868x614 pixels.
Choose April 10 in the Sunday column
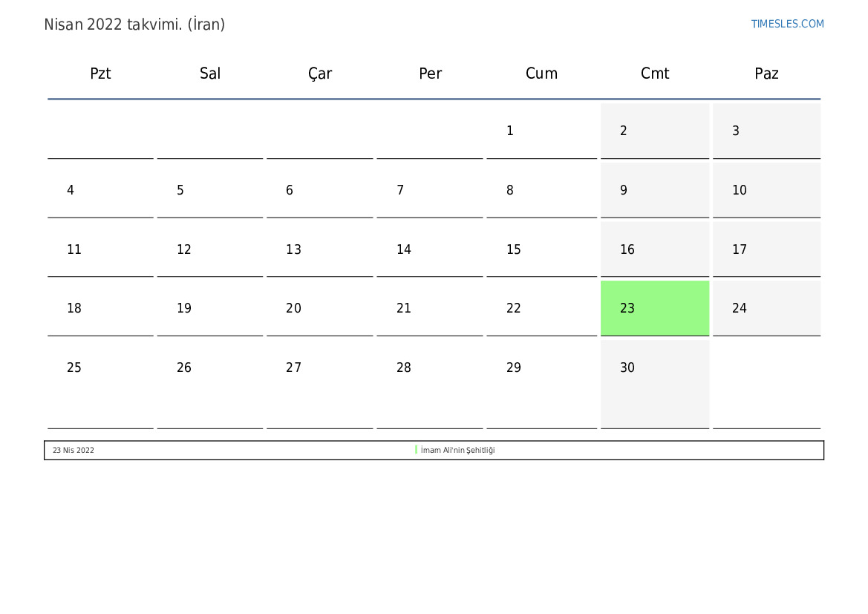(x=740, y=190)
